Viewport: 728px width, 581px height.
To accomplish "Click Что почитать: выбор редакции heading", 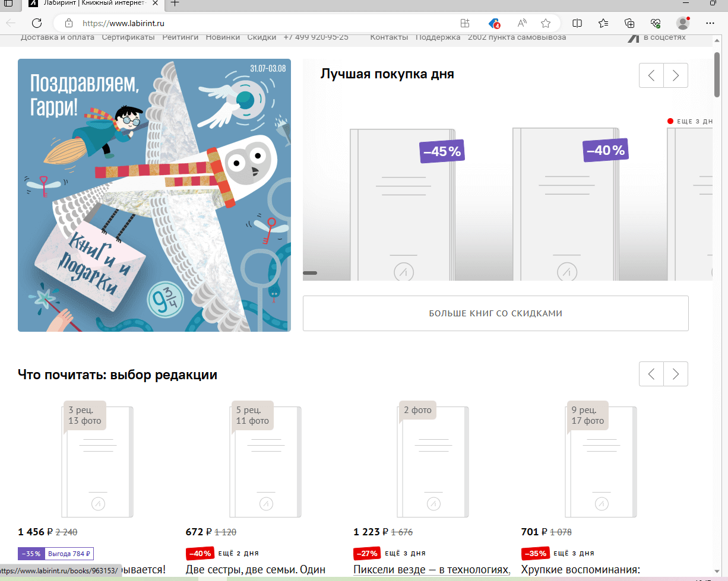I will (x=118, y=375).
